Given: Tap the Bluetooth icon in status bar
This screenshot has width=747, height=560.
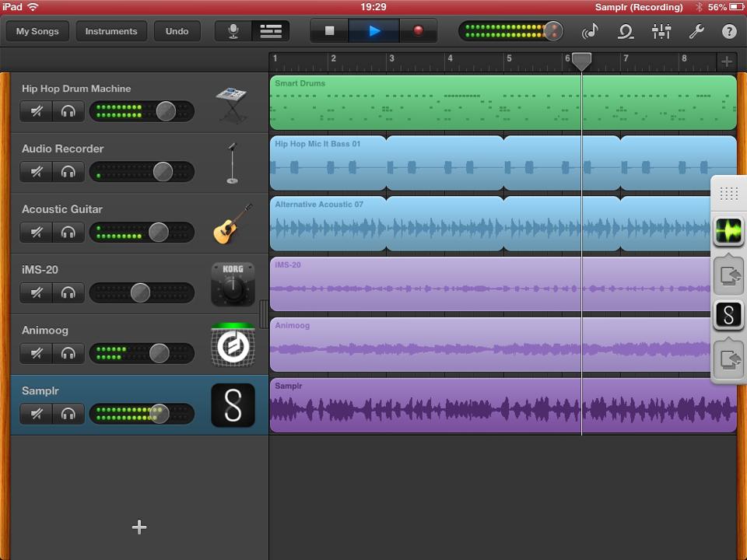Looking at the screenshot, I should [x=699, y=7].
